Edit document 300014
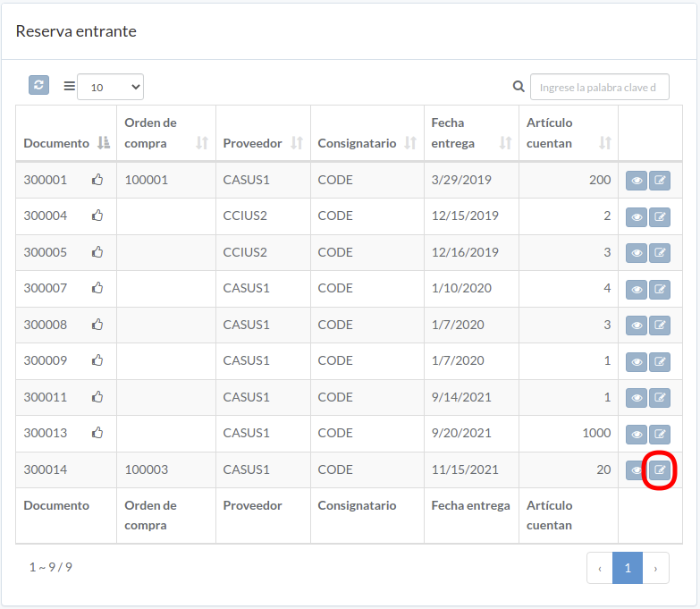The width and height of the screenshot is (700, 609). [x=660, y=470]
